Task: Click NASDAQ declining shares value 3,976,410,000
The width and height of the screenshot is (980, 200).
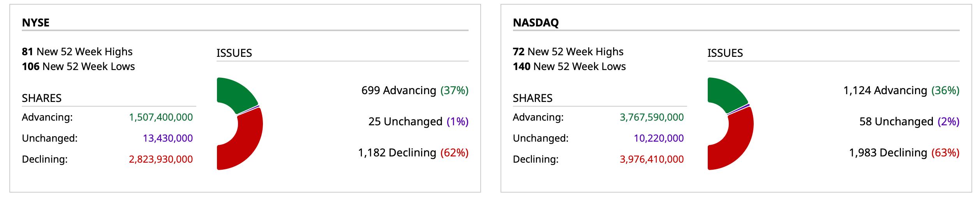Action: [x=652, y=159]
